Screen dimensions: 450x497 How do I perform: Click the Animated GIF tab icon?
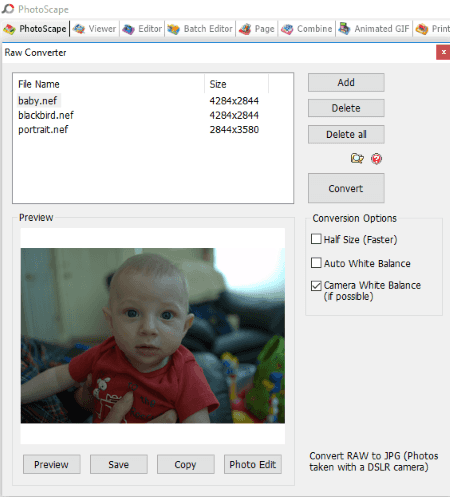click(x=344, y=29)
